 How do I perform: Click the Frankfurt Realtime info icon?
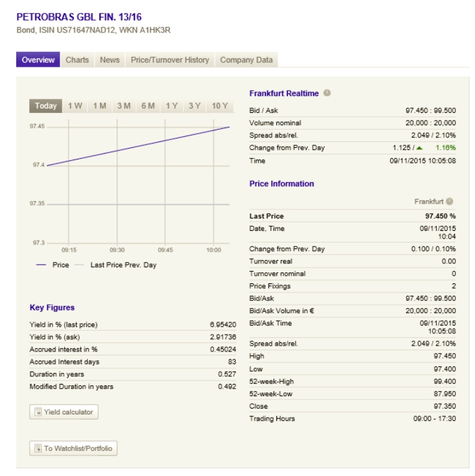[x=327, y=93]
